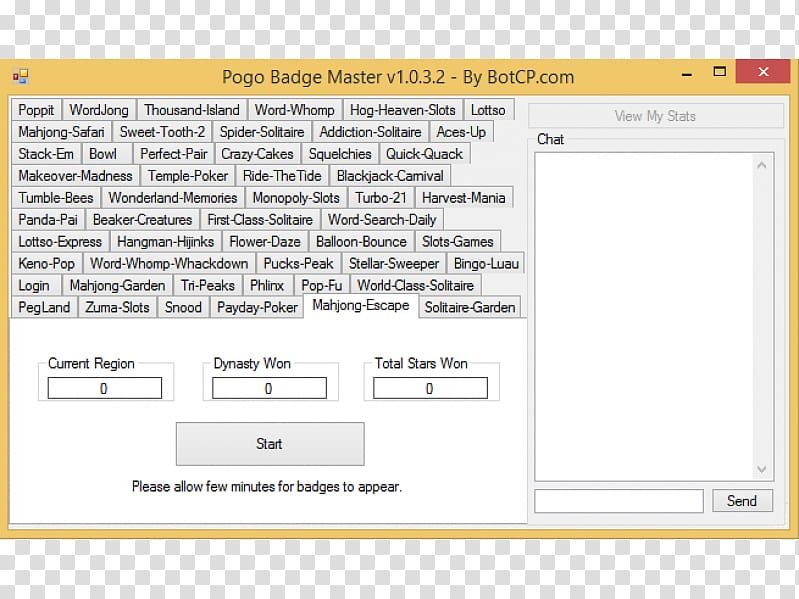The image size is (799, 599).
Task: Open the Balloon-Bounce tab
Action: point(361,241)
